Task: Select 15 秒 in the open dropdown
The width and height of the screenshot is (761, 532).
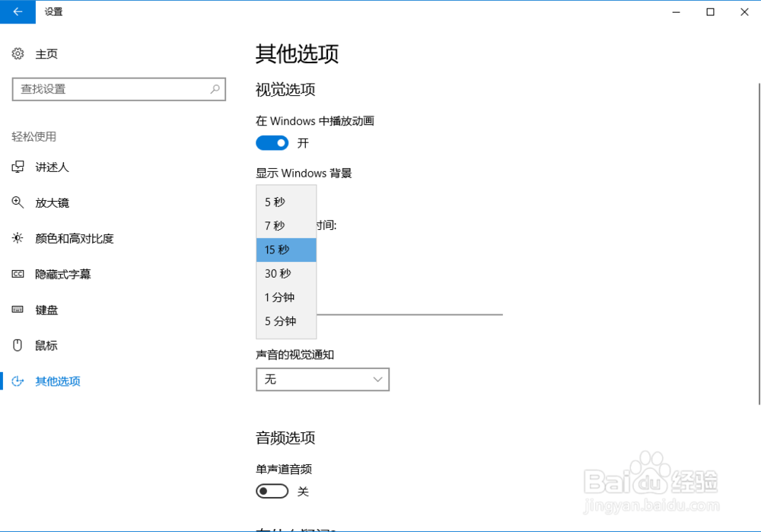Action: 286,250
